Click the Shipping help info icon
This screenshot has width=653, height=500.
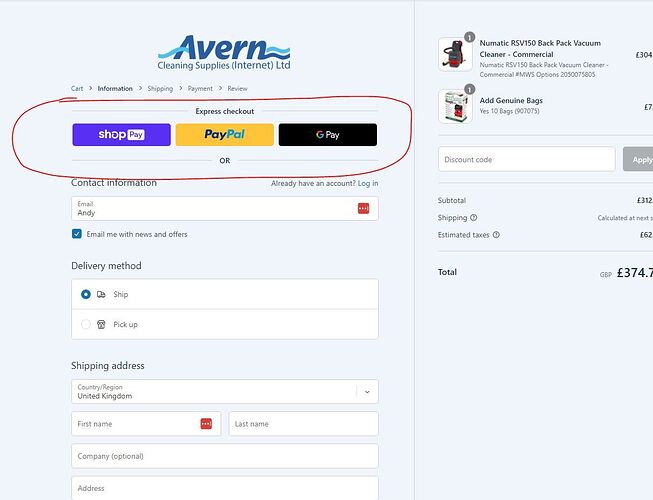pyautogui.click(x=474, y=218)
